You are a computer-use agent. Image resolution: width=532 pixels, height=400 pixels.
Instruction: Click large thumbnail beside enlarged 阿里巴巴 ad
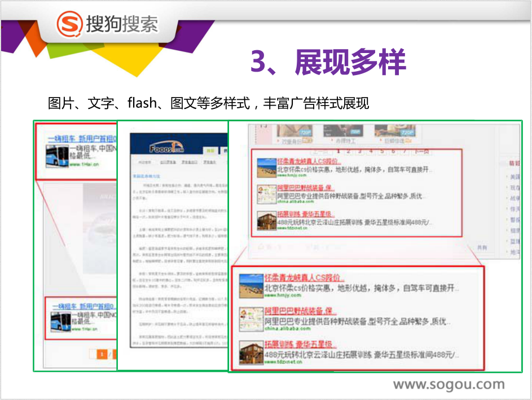(x=251, y=319)
